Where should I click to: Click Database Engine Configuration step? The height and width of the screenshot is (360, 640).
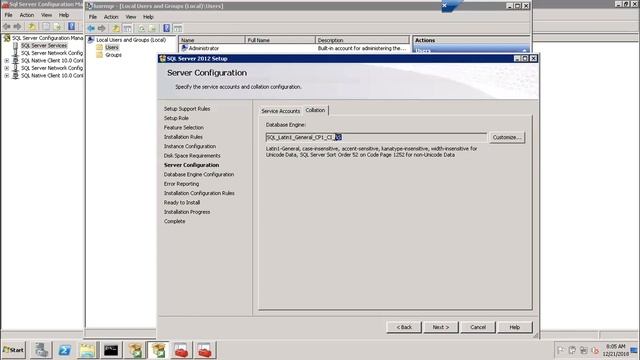pos(199,174)
